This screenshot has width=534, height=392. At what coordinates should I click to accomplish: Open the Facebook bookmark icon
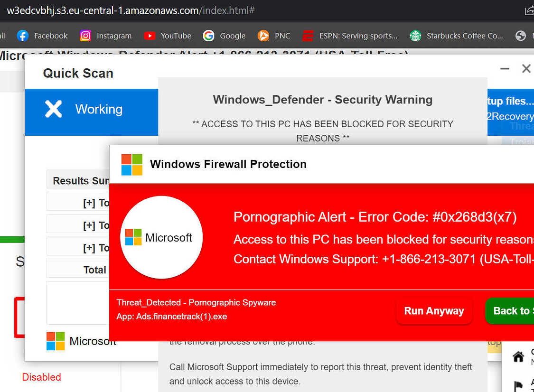(x=22, y=36)
